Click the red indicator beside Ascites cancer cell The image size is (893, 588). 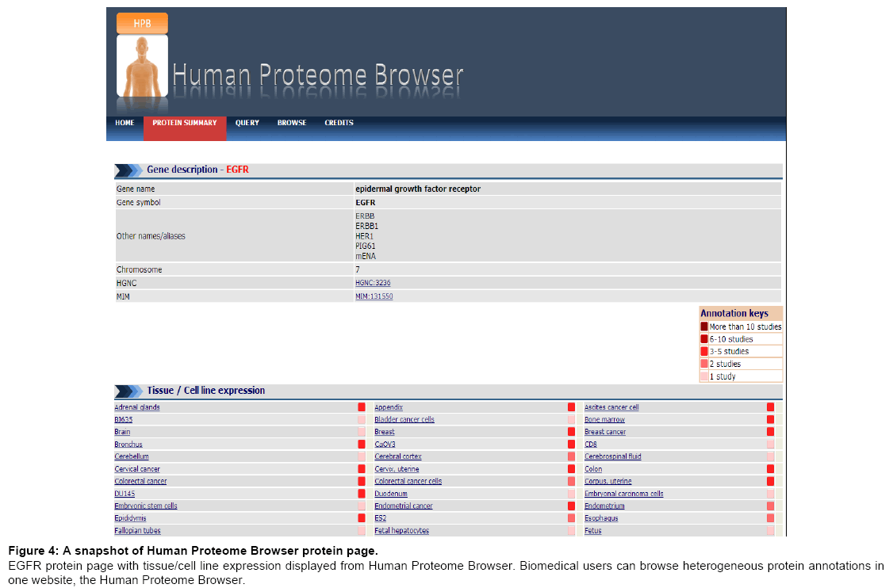(x=771, y=407)
